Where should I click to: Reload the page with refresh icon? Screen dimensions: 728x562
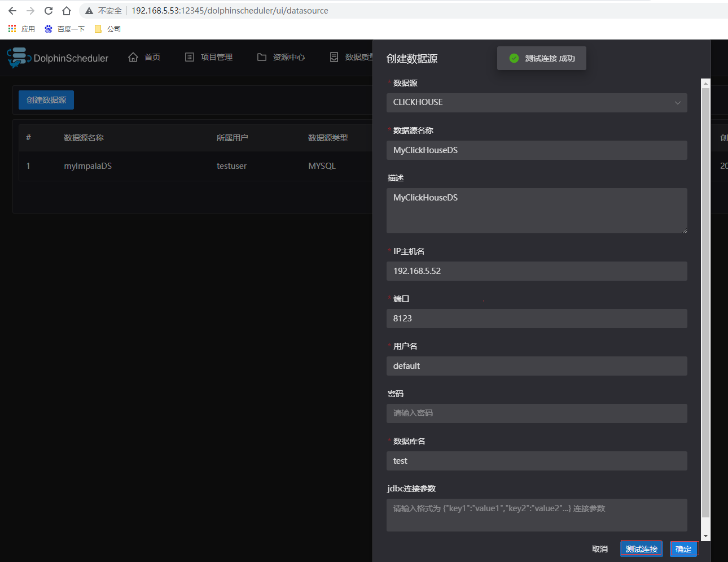pos(49,11)
